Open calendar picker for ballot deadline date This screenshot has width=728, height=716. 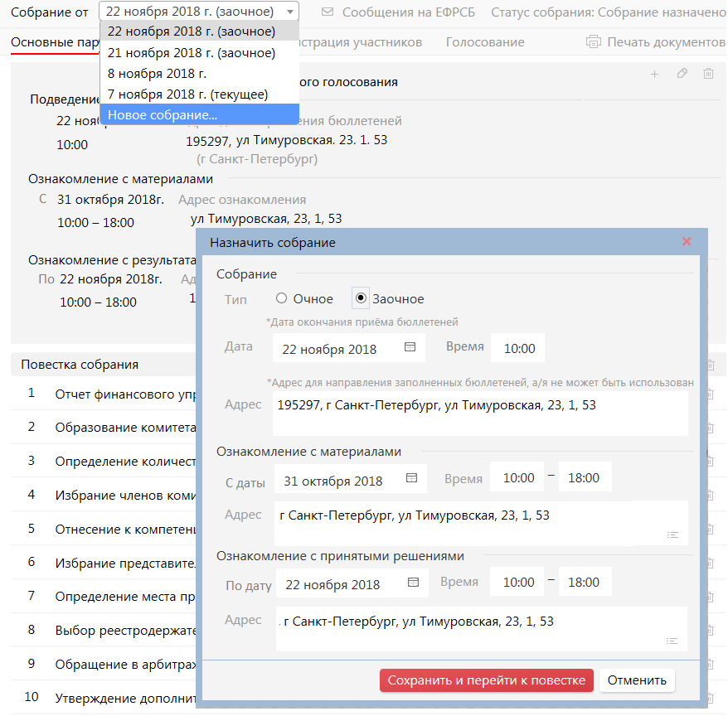click(x=410, y=348)
